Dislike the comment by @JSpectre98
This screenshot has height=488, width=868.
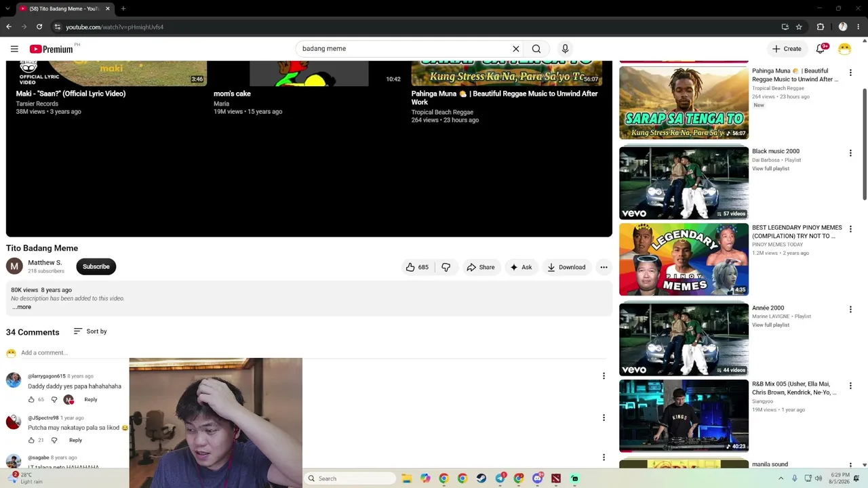point(54,440)
